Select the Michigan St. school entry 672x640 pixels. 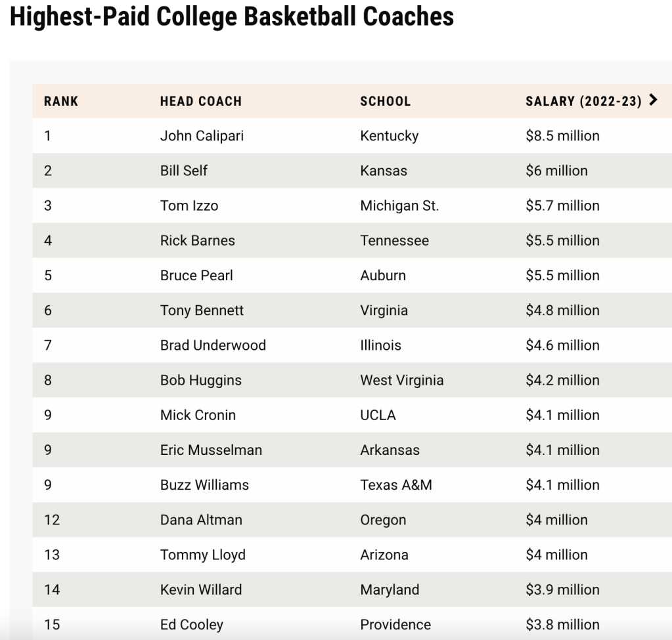tap(399, 205)
